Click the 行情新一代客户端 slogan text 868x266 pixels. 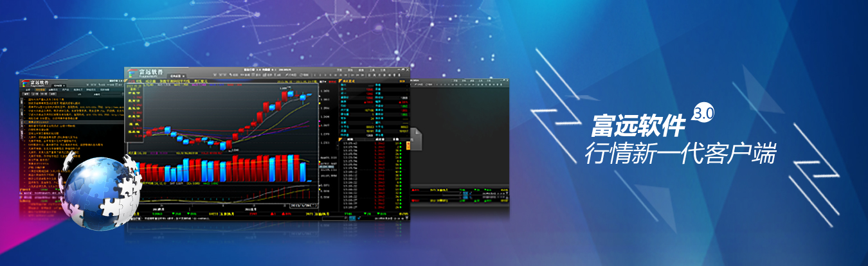(682, 153)
